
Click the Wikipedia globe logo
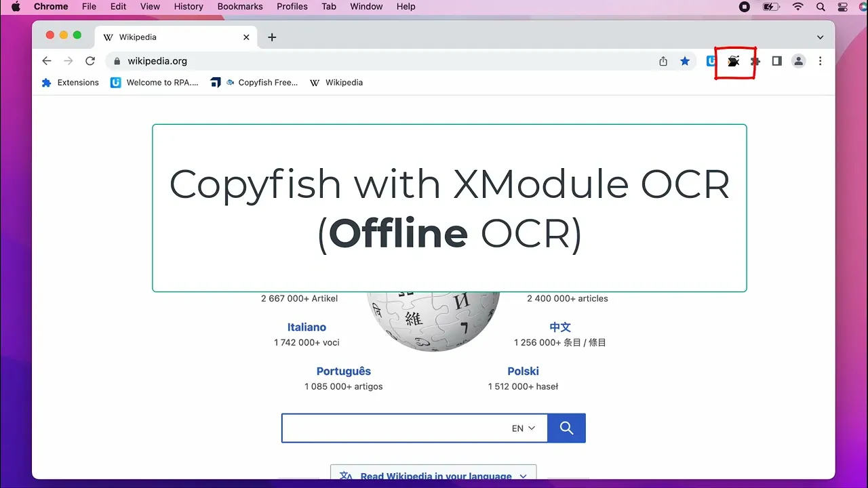(433, 322)
